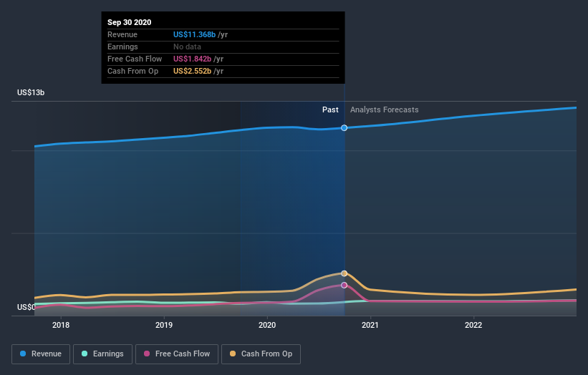The width and height of the screenshot is (588, 375).
Task: Click the orange Cash From Op data point
Action: (344, 273)
